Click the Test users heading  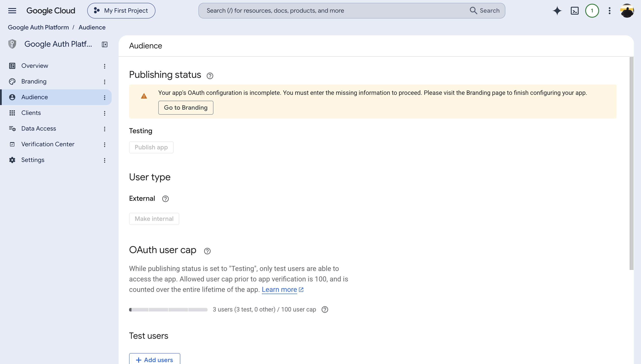(x=148, y=336)
